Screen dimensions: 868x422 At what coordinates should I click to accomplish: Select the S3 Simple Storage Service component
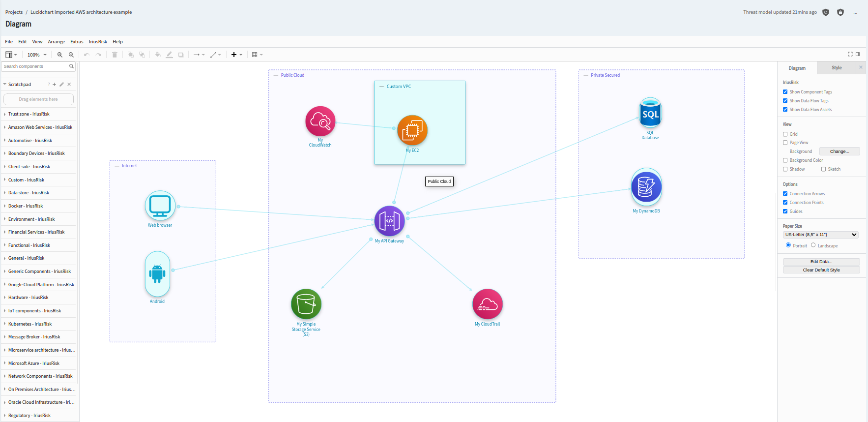[x=306, y=304]
